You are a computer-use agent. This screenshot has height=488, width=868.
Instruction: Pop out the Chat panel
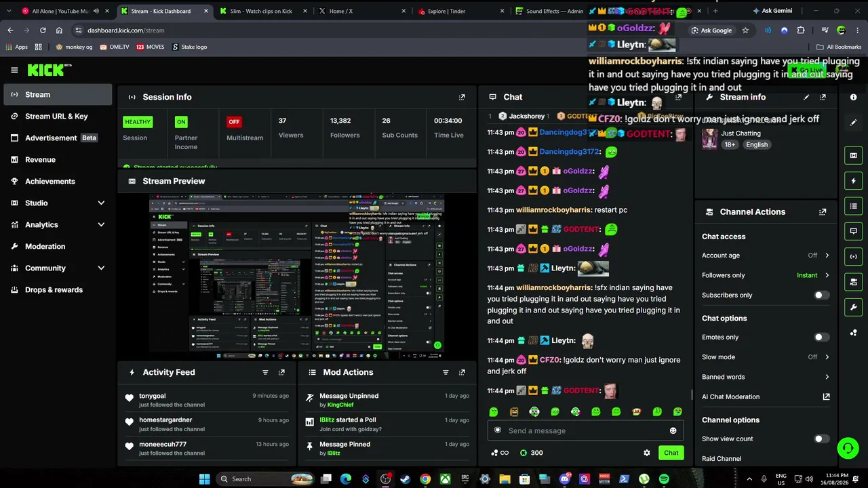(678, 97)
